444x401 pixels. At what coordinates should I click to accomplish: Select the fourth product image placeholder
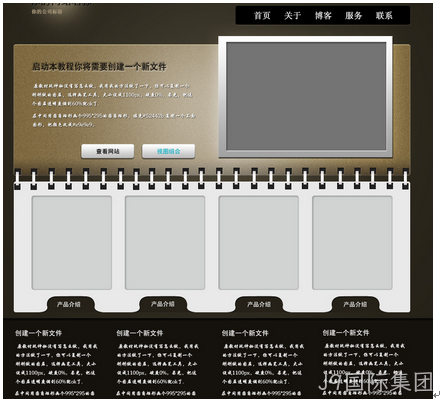click(x=352, y=243)
